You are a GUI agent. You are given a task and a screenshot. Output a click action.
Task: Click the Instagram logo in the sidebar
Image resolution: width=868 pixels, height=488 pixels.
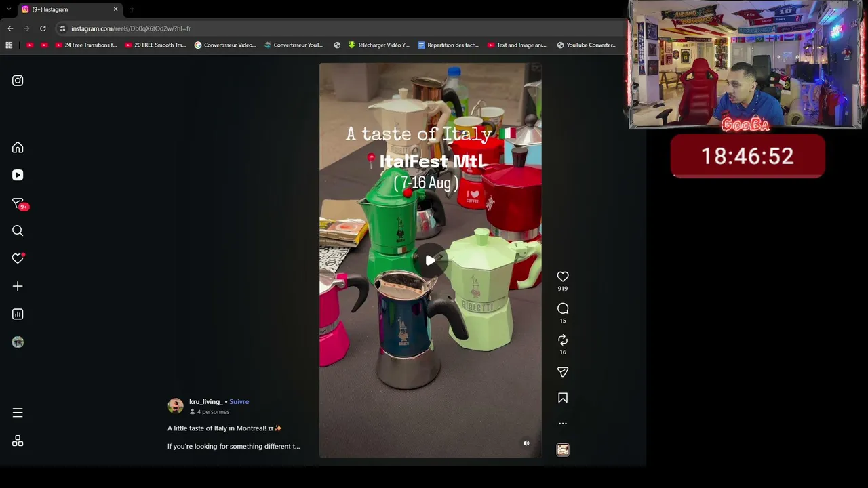(x=18, y=81)
